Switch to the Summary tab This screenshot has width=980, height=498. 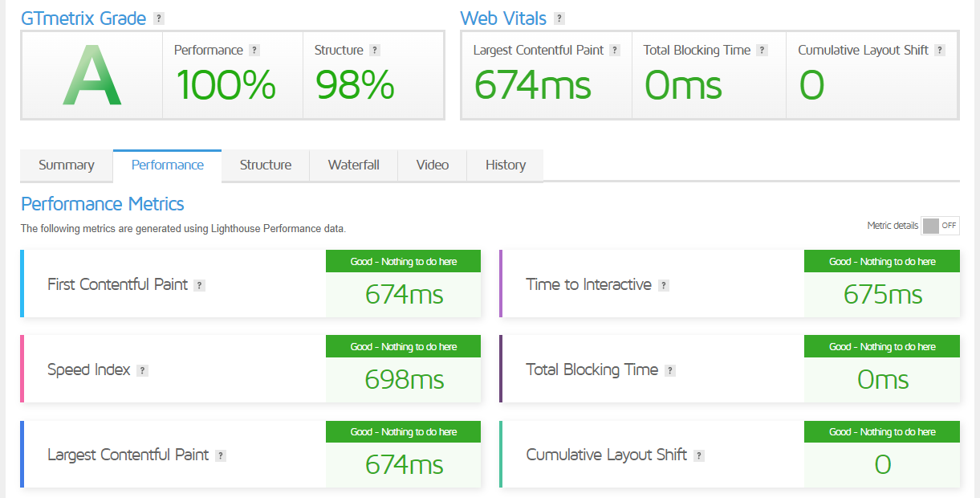(x=67, y=165)
